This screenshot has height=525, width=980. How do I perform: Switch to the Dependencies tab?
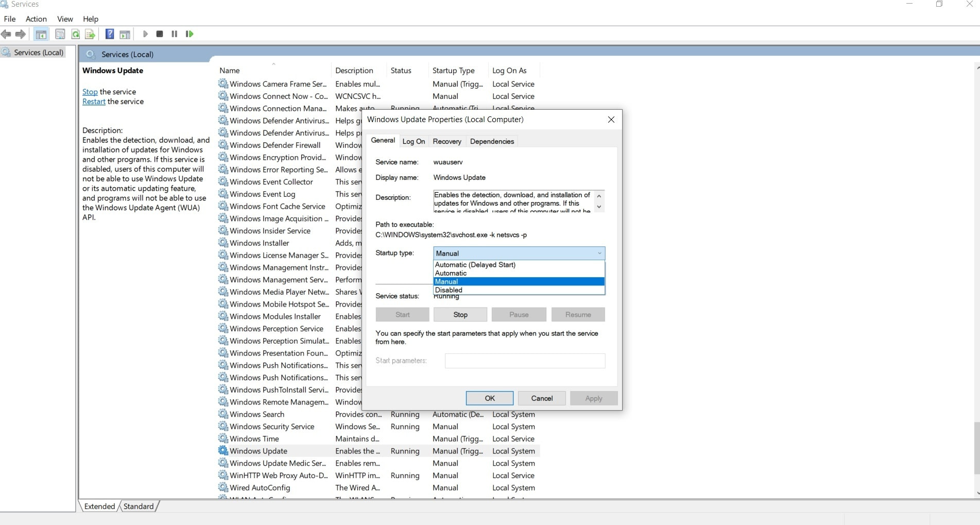pyautogui.click(x=492, y=141)
